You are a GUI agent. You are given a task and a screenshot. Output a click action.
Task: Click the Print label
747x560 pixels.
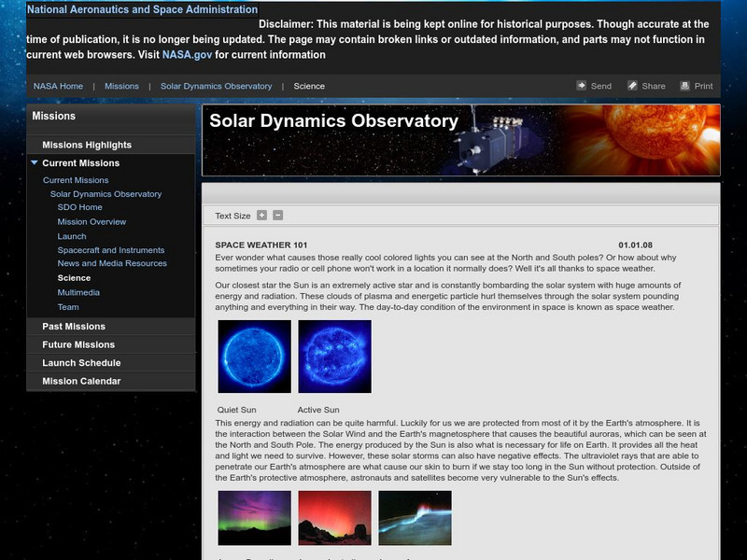pyautogui.click(x=704, y=86)
